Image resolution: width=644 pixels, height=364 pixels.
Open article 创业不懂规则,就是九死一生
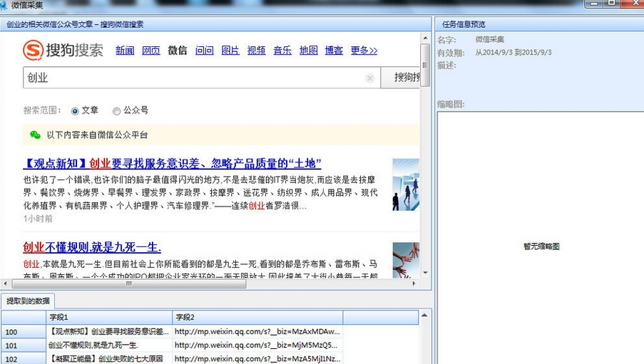point(92,247)
